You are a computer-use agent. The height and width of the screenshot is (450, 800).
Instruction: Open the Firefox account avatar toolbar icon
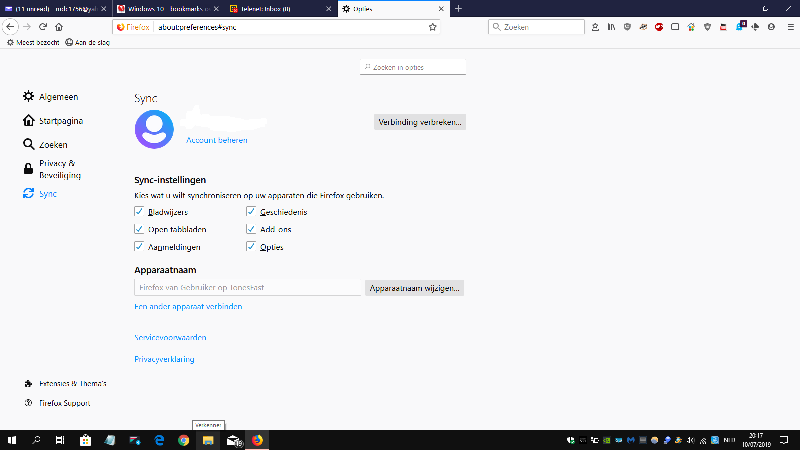pyautogui.click(x=771, y=27)
